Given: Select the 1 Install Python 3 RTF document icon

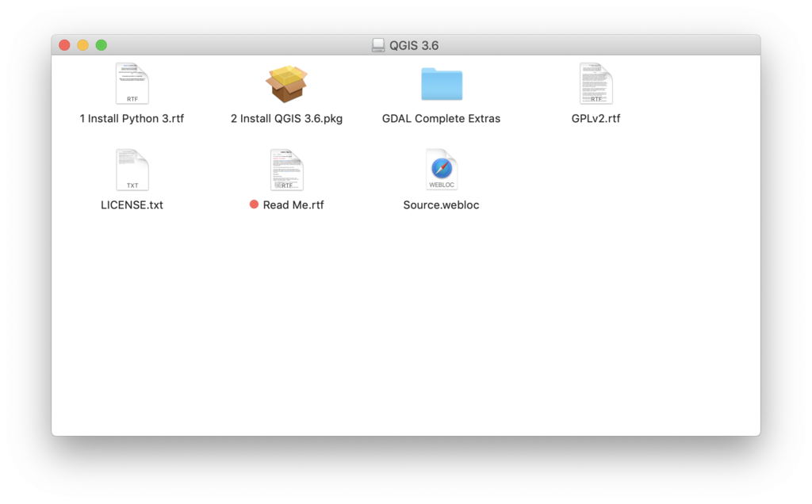Looking at the screenshot, I should click(x=132, y=83).
